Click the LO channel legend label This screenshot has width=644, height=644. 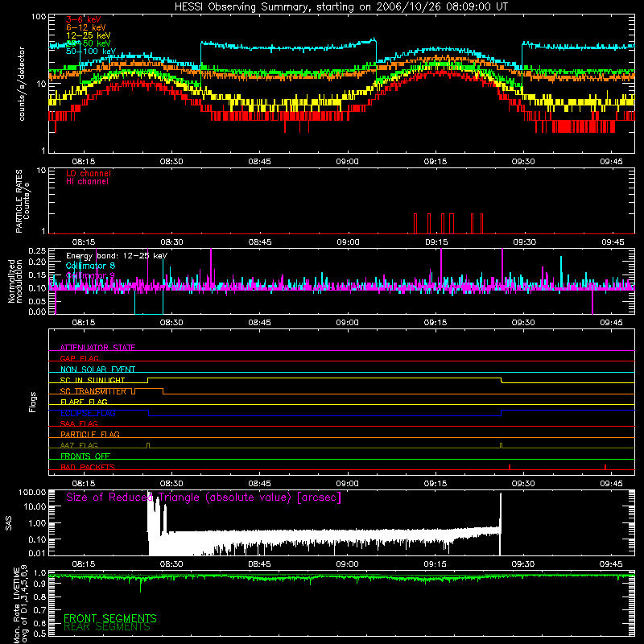tap(89, 173)
